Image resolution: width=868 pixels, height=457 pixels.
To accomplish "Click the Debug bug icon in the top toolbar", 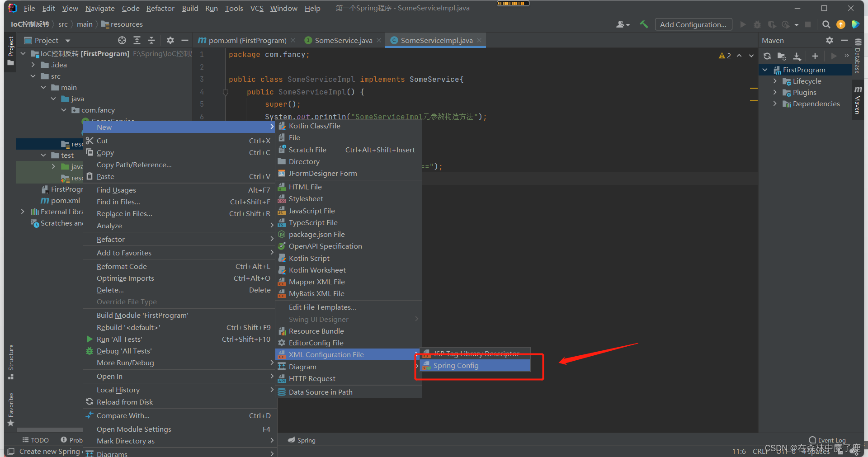I will [x=757, y=24].
